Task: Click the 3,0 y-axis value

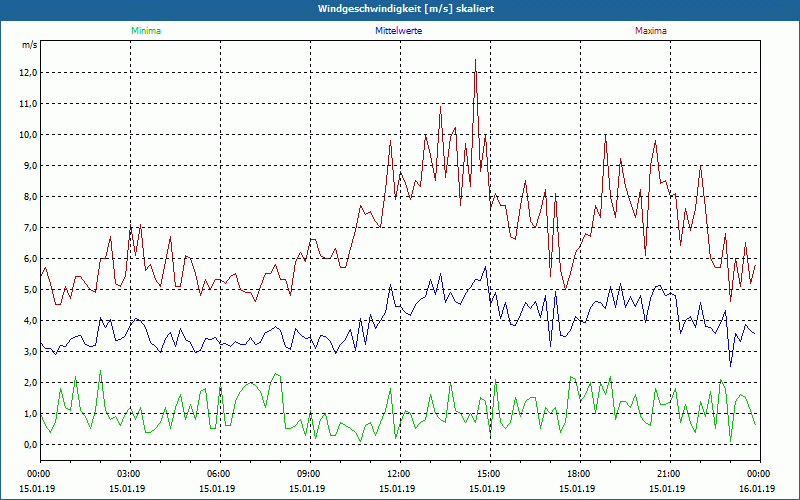Action: pos(31,352)
